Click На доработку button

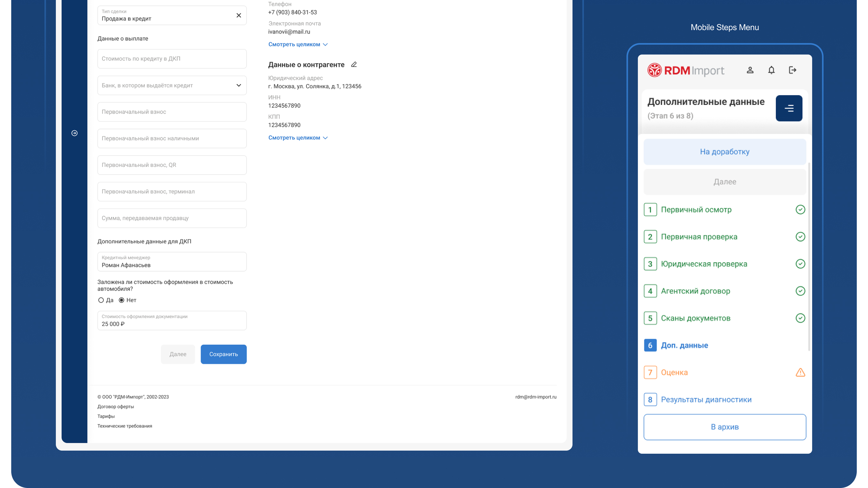click(724, 152)
